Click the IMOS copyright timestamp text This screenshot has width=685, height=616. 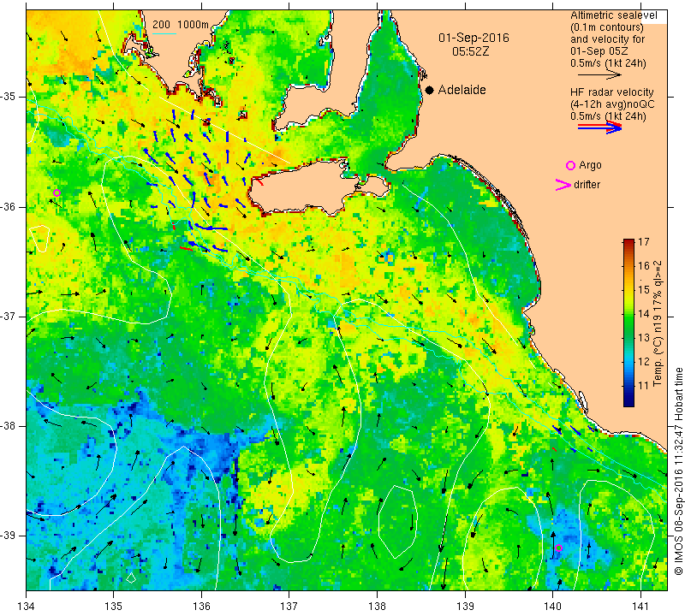[x=678, y=471]
